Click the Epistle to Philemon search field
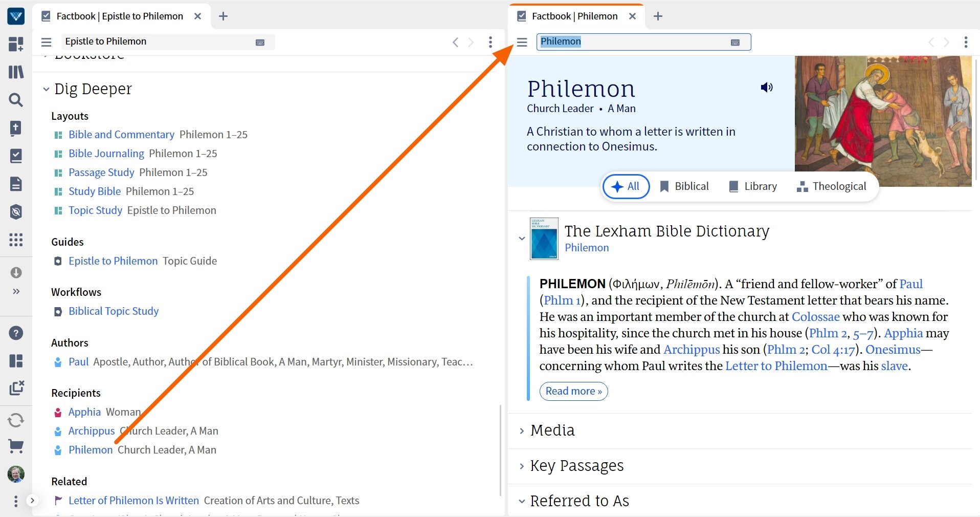Viewport: 980px width, 517px height. click(168, 42)
